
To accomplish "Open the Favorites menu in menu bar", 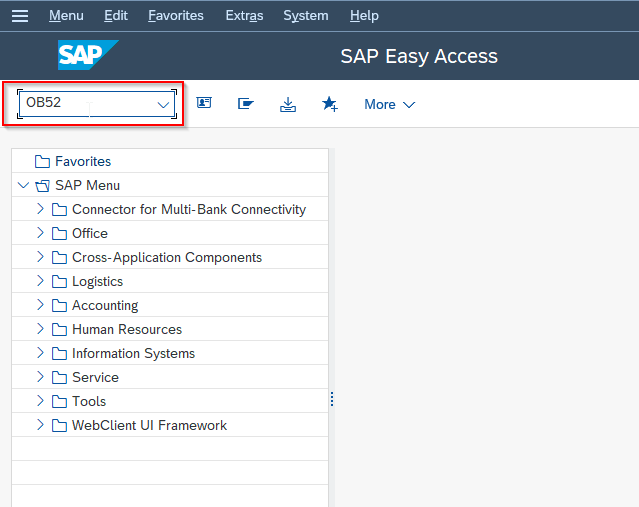I will [x=176, y=15].
